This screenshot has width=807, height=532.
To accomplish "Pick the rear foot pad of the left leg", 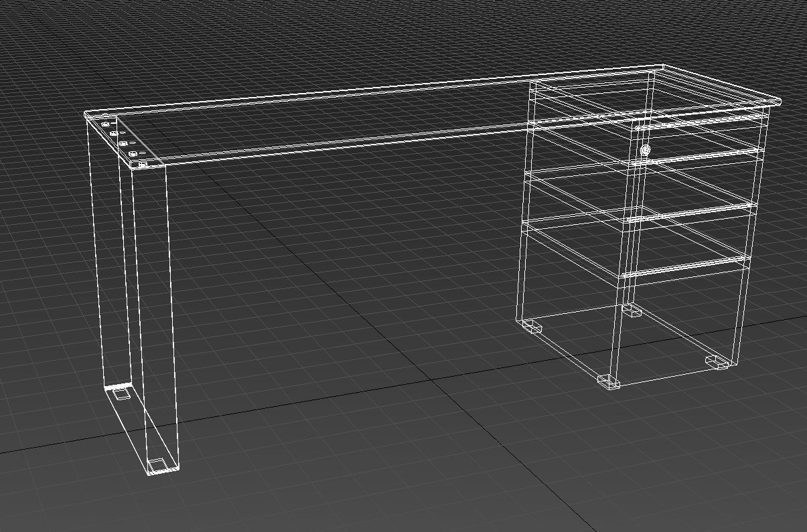I will (121, 393).
